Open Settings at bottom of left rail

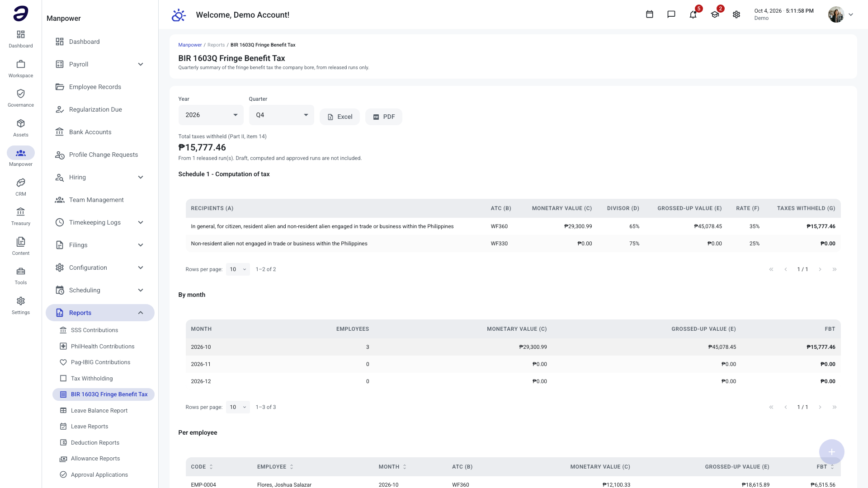[21, 305]
